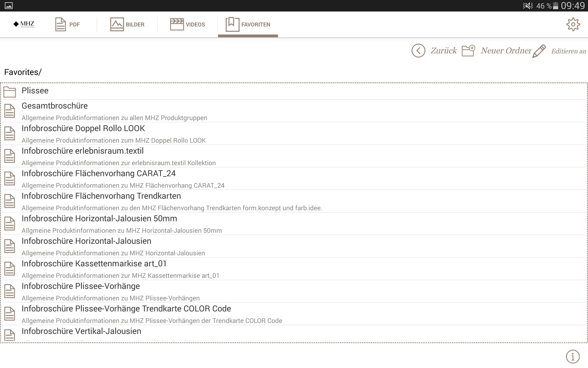Click the back arrow circle icon
The height and width of the screenshot is (368, 588).
[418, 51]
